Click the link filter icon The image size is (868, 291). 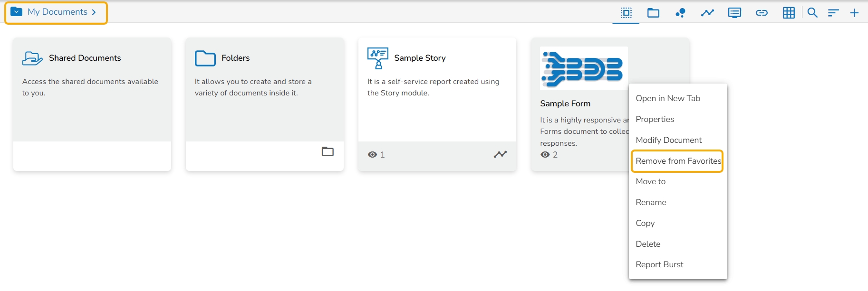[x=762, y=13]
